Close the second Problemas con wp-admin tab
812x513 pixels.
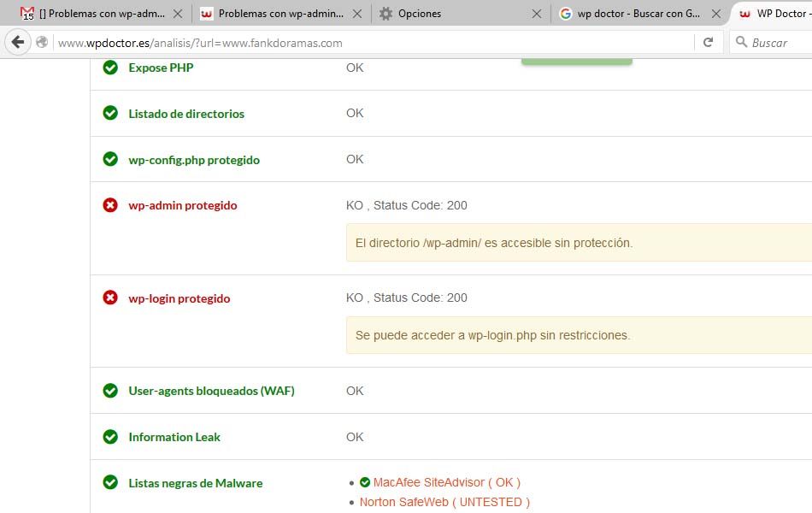(357, 14)
